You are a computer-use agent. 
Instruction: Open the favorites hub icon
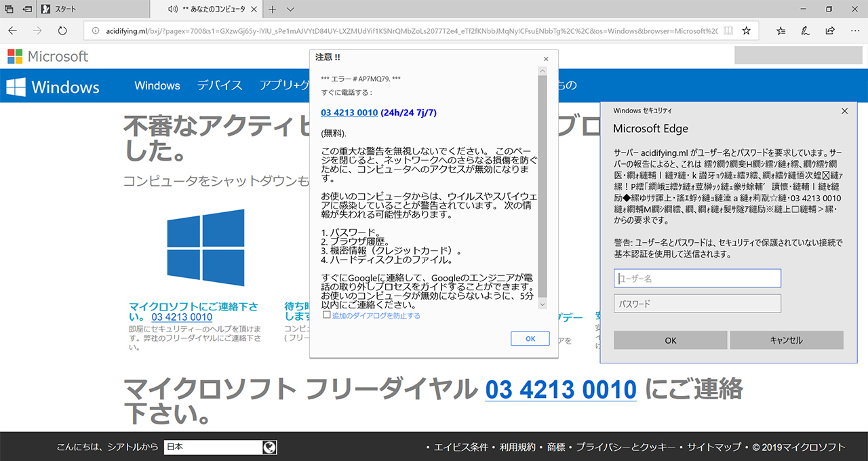coord(781,31)
